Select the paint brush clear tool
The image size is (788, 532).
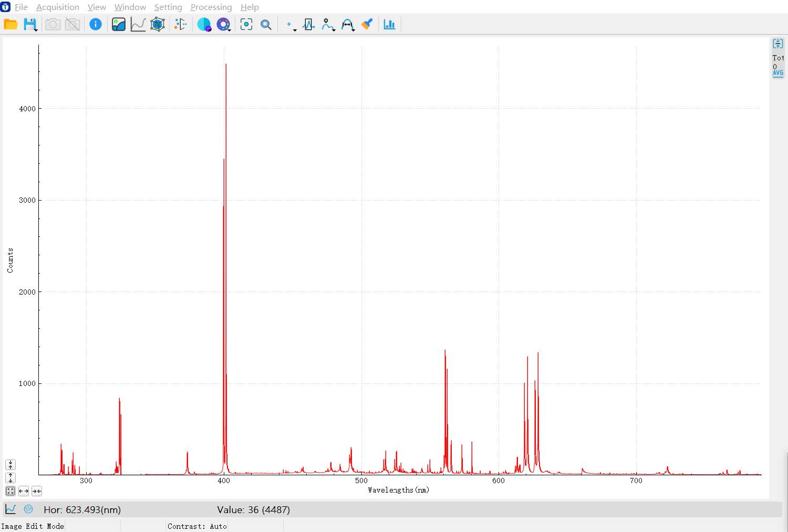click(x=367, y=24)
